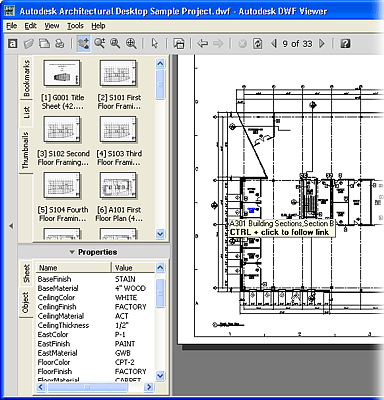Image resolution: width=384 pixels, height=400 pixels.
Task: Switch to the List tab
Action: click(x=27, y=112)
